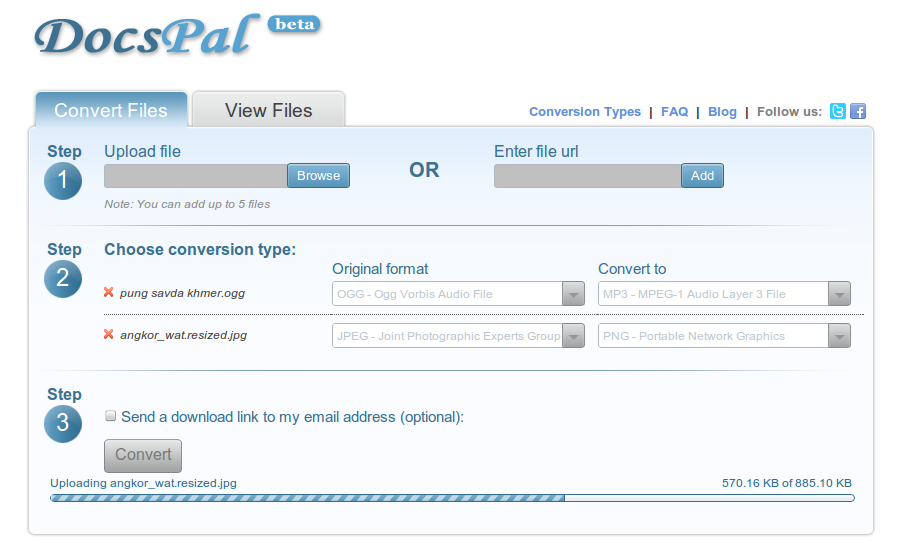
Task: Click the Step 1 number circle
Action: (63, 180)
